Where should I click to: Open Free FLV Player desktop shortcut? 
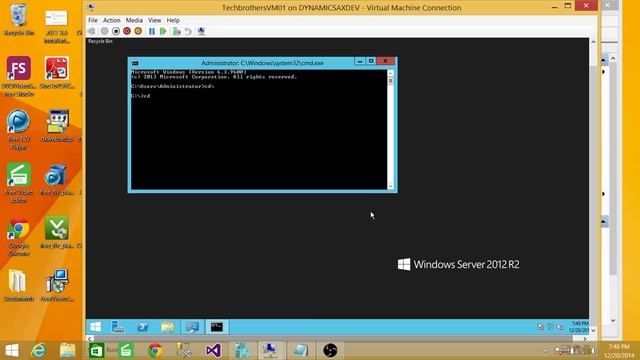click(x=19, y=129)
